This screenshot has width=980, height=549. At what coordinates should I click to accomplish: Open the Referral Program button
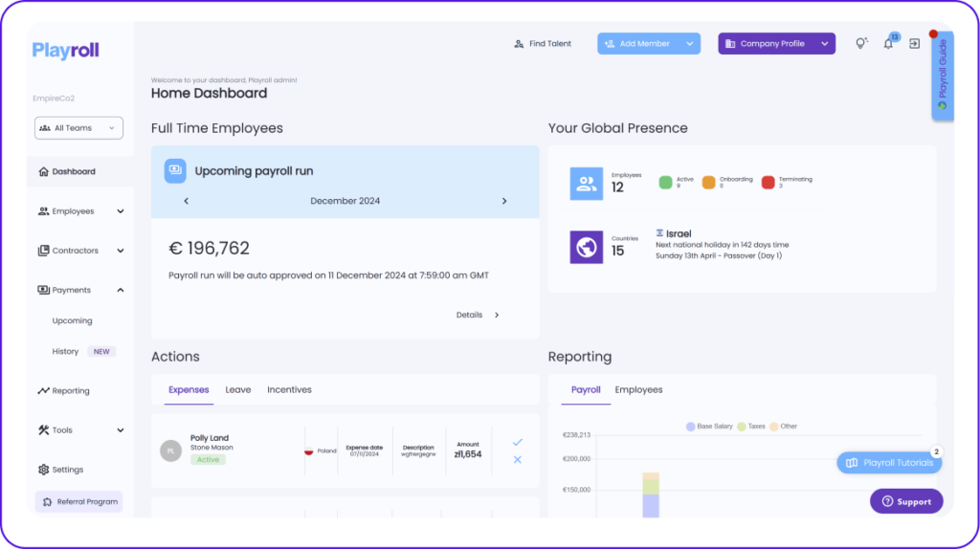click(78, 501)
